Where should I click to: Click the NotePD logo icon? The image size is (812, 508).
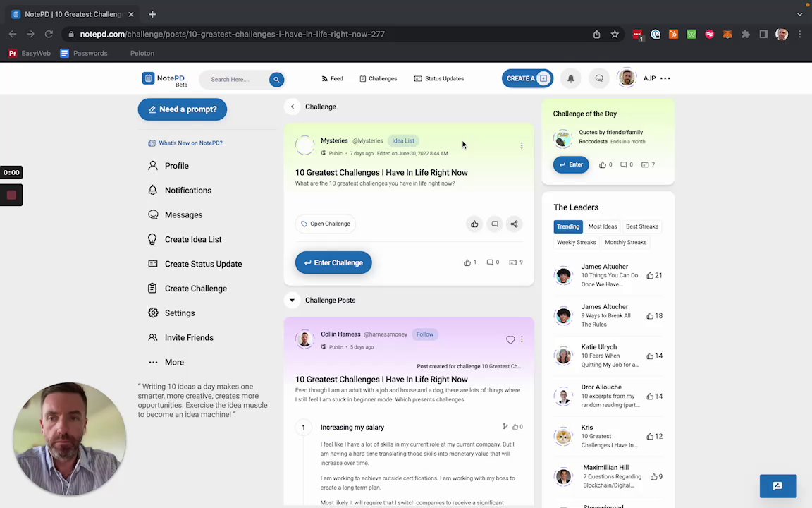point(148,78)
